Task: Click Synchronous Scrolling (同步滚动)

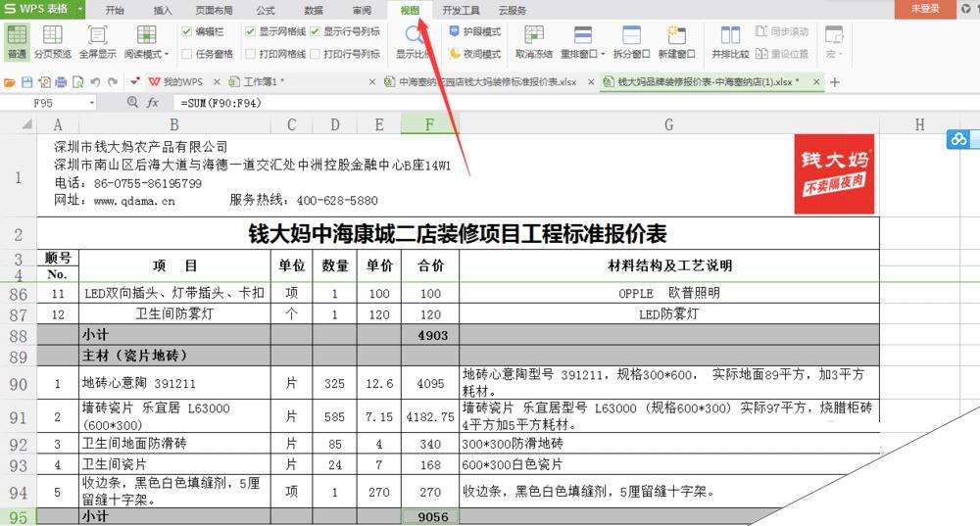Action: click(x=782, y=31)
